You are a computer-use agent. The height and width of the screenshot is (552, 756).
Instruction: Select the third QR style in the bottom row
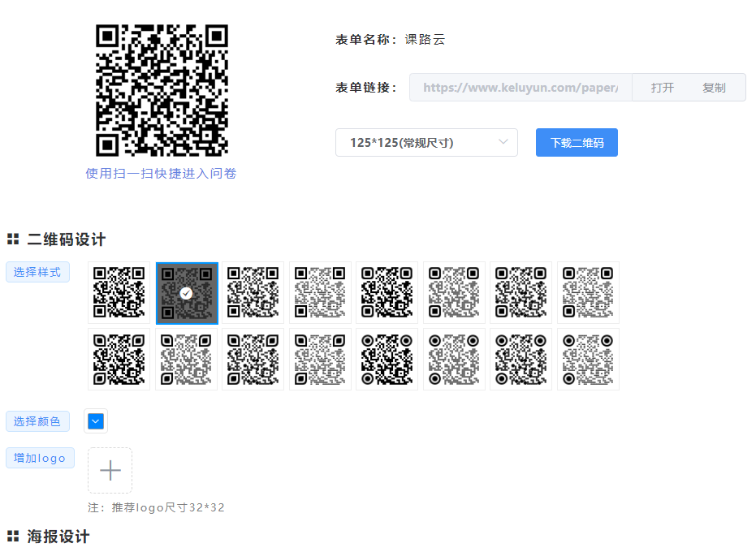pyautogui.click(x=253, y=359)
